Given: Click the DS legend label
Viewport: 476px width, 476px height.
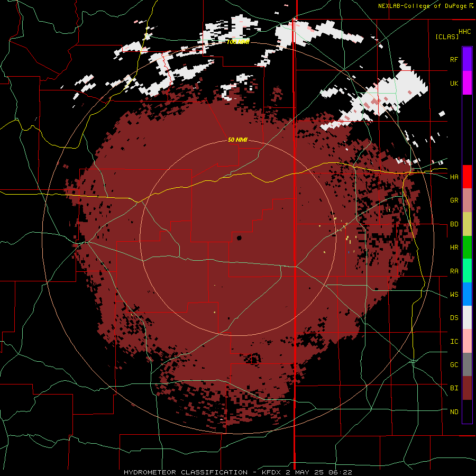Looking at the screenshot, I should click(454, 318).
